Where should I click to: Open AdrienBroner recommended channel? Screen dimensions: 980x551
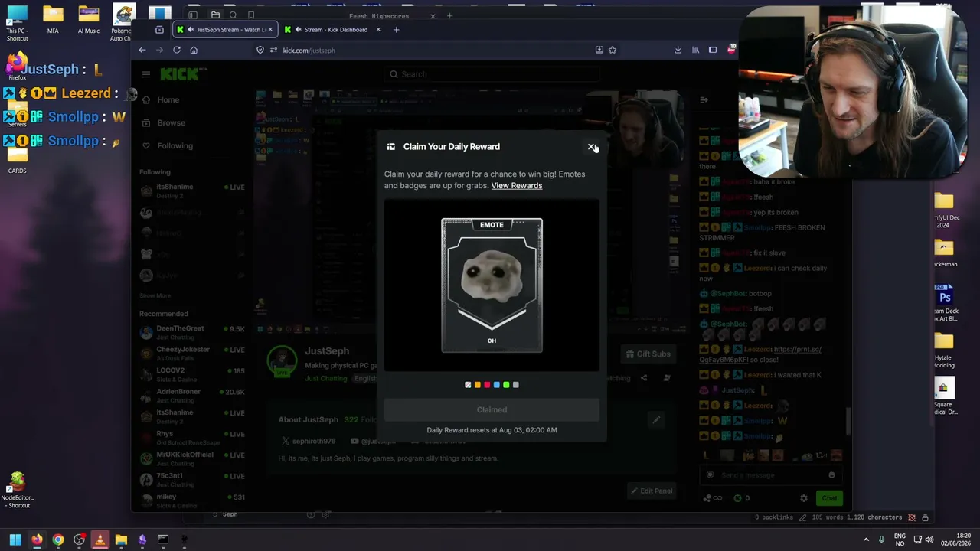(192, 395)
